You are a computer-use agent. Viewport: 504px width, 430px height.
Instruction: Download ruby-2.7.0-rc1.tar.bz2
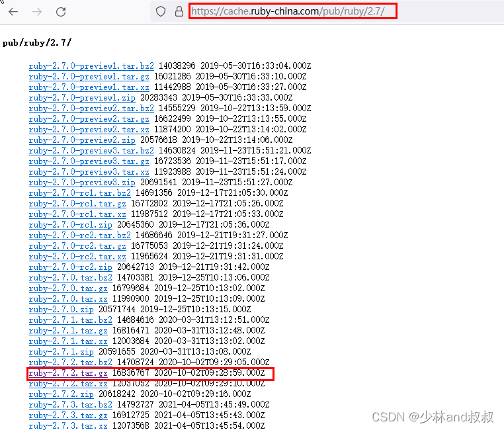(x=80, y=193)
